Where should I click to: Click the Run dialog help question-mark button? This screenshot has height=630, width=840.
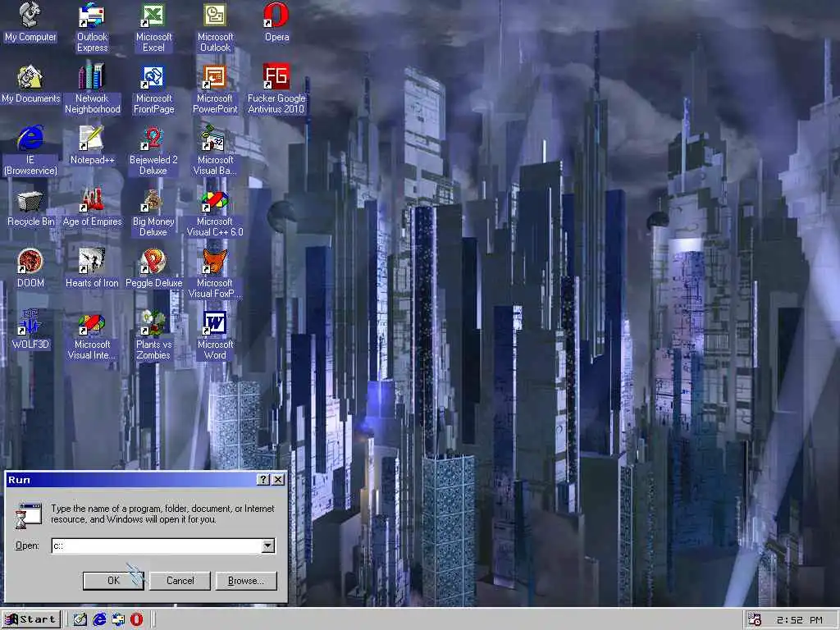(x=262, y=479)
